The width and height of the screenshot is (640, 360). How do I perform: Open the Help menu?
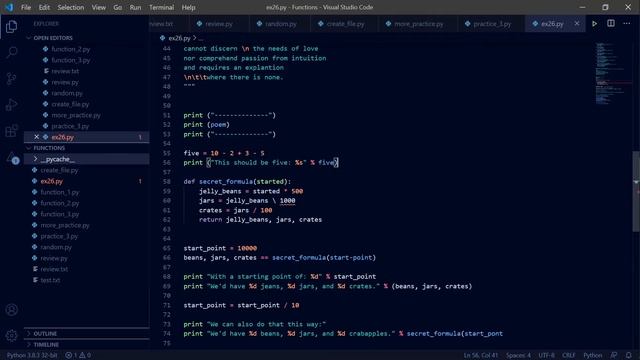point(188,7)
